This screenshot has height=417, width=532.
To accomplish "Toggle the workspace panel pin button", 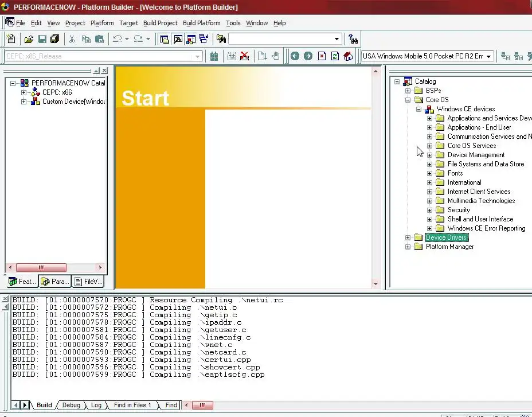I will point(96,71).
